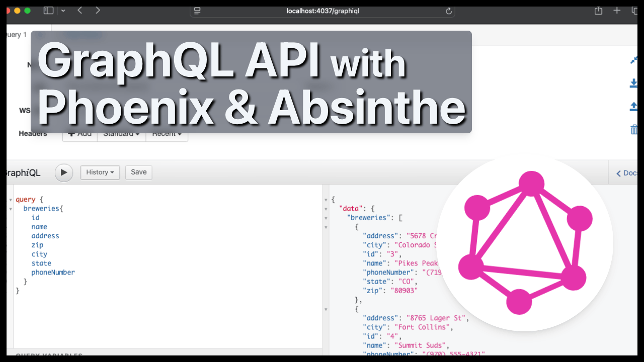The height and width of the screenshot is (362, 644).
Task: Open the Safari share icon
Action: 598,10
